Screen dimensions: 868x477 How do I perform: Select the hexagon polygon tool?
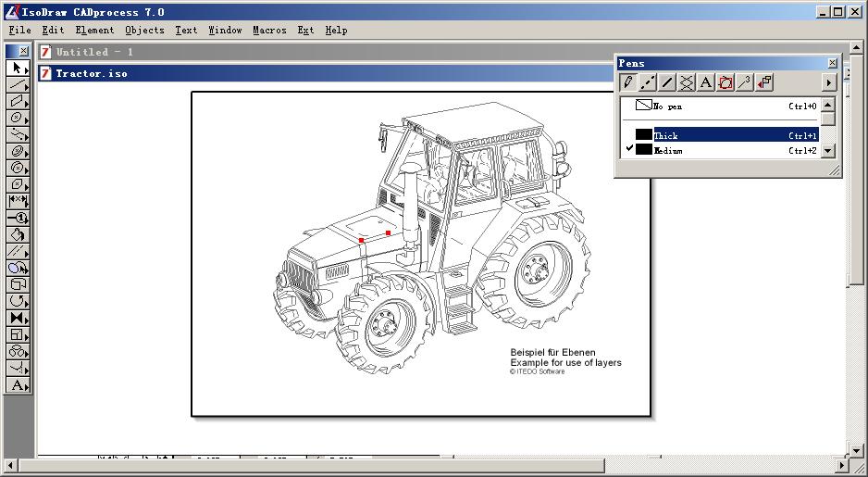(x=18, y=184)
